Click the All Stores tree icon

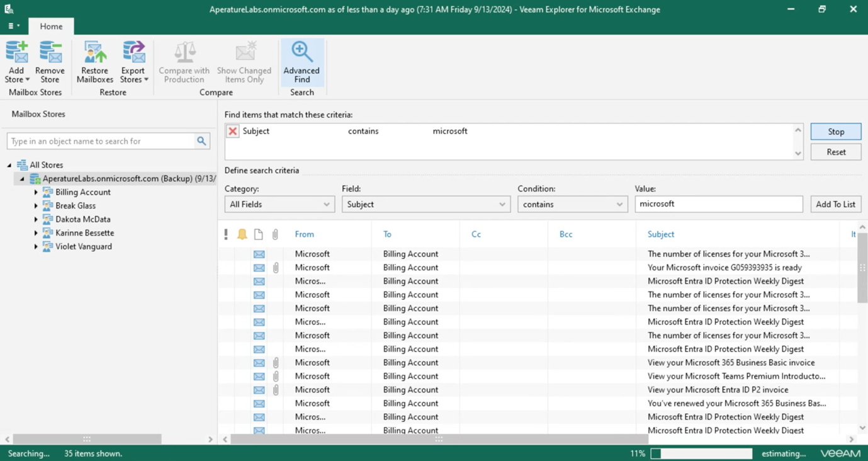[22, 165]
